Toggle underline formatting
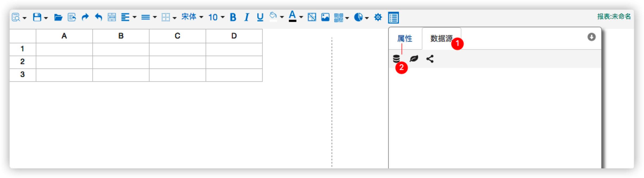 [x=260, y=17]
